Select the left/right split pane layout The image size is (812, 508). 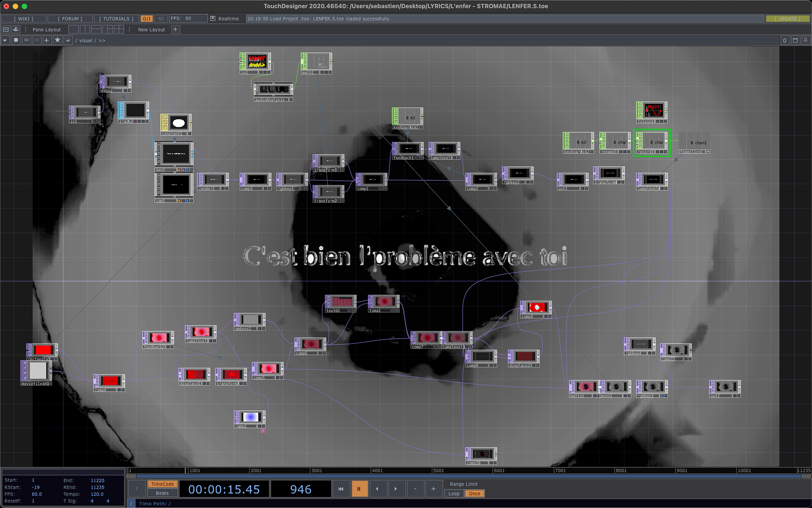(x=85, y=29)
